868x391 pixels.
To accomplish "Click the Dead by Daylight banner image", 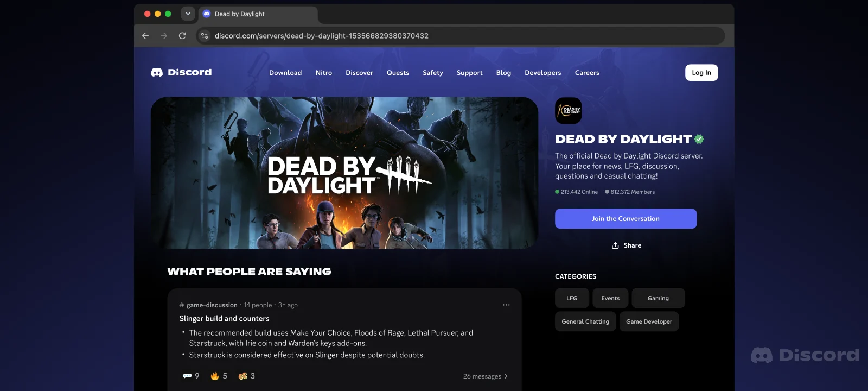I will 344,173.
